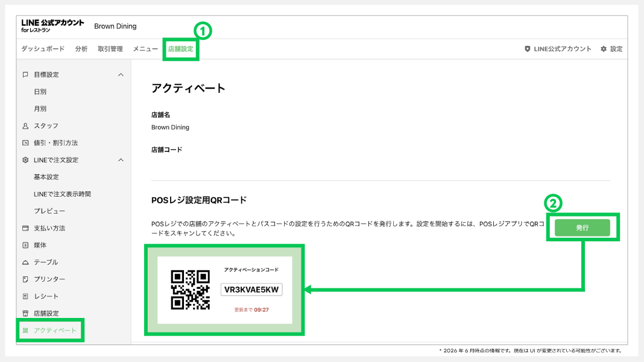Screen dimensions: 644x362
Task: Click the shield icon beside LINE公式アカウント
Action: 528,49
